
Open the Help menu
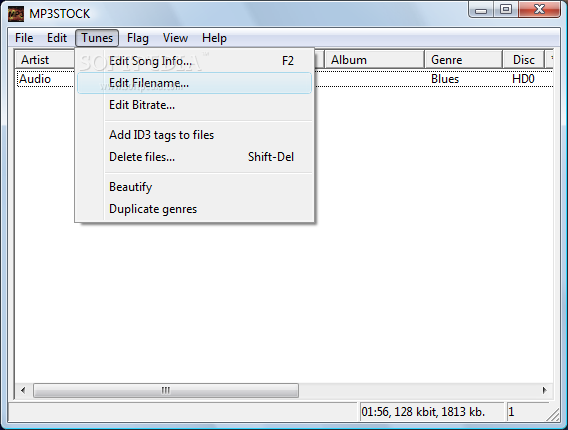click(214, 38)
